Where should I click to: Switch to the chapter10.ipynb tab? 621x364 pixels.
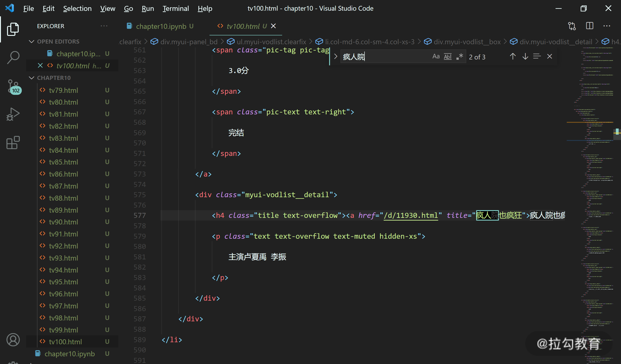click(x=160, y=26)
